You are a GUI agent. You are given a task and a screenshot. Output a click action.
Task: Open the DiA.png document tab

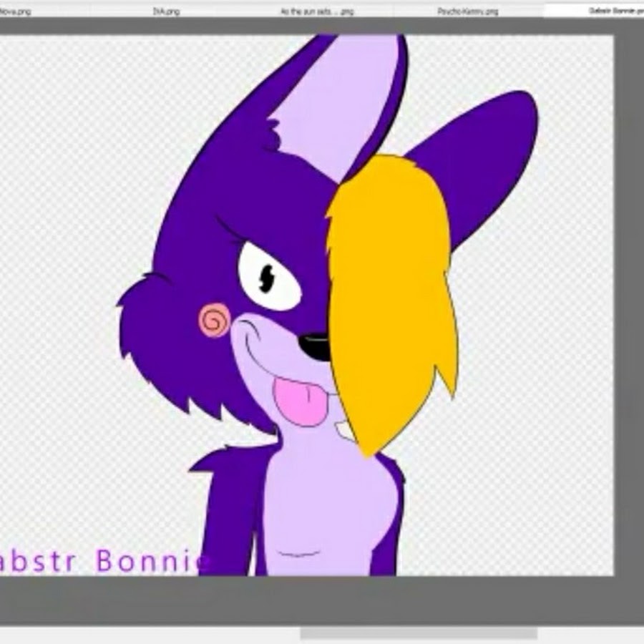point(166,11)
